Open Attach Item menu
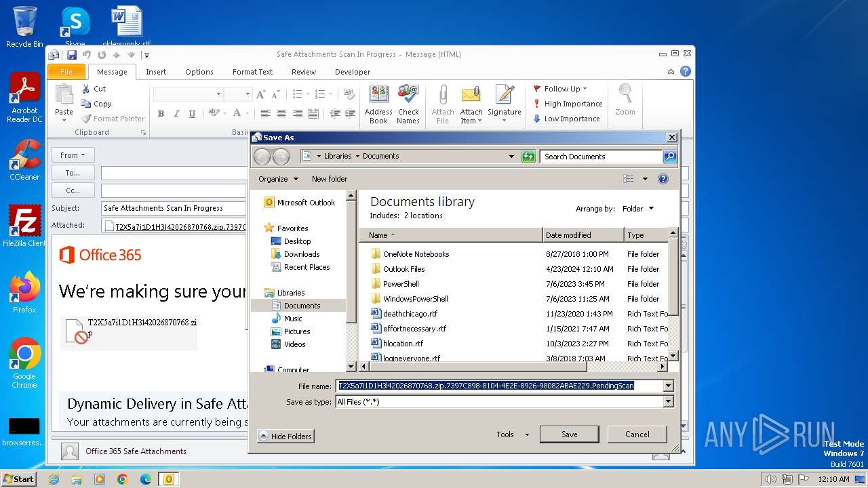868x488 pixels. click(x=471, y=104)
